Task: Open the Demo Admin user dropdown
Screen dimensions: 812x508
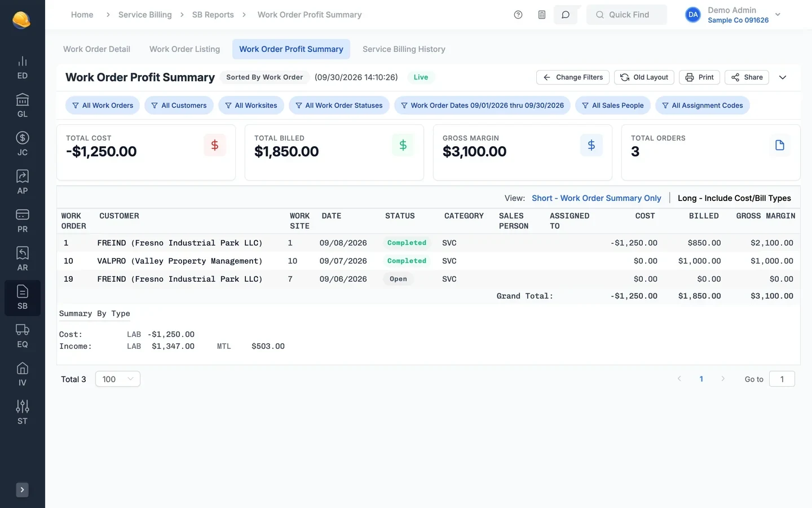Action: click(733, 15)
